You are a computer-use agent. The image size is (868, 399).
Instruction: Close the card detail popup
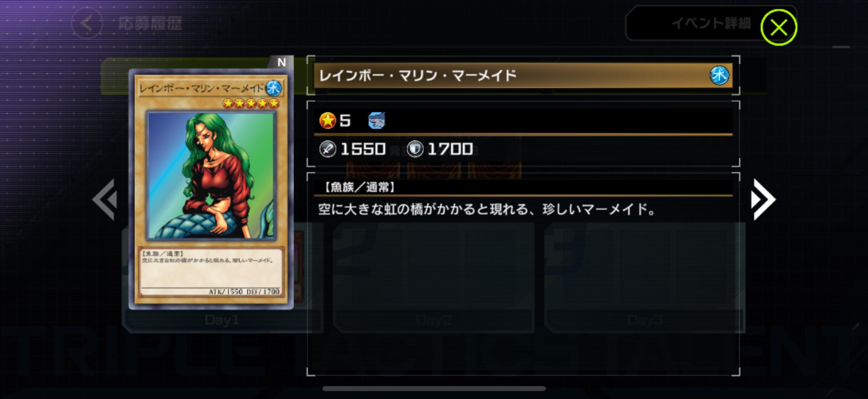[778, 27]
